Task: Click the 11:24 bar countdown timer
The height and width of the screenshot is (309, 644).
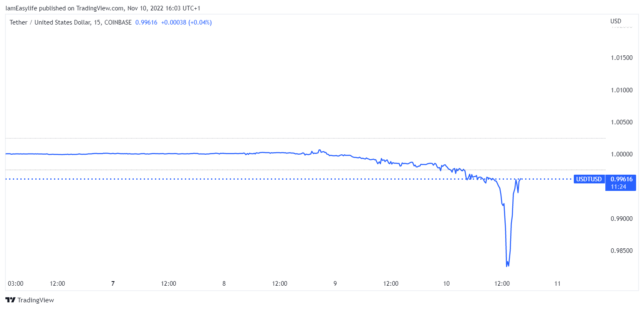Action: coord(619,187)
